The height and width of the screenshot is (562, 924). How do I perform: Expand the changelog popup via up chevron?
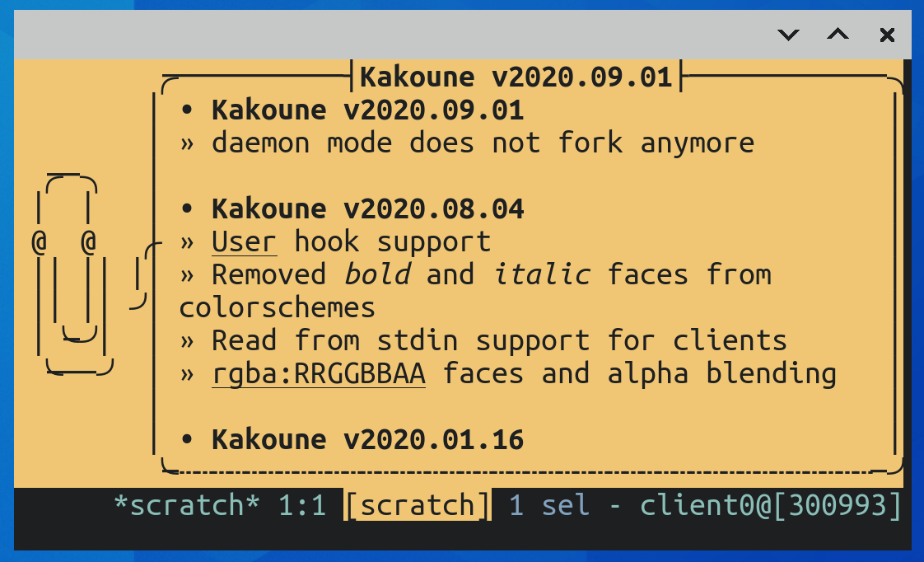[838, 35]
